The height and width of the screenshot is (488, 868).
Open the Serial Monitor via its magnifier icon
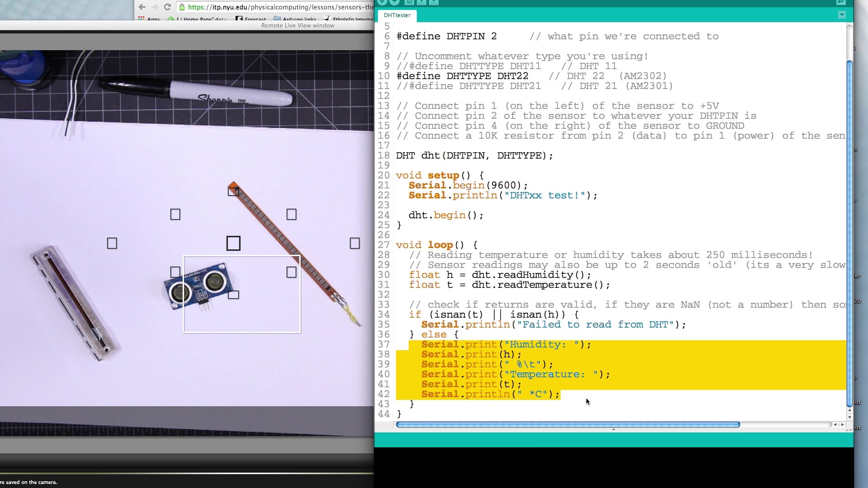pyautogui.click(x=841, y=3)
